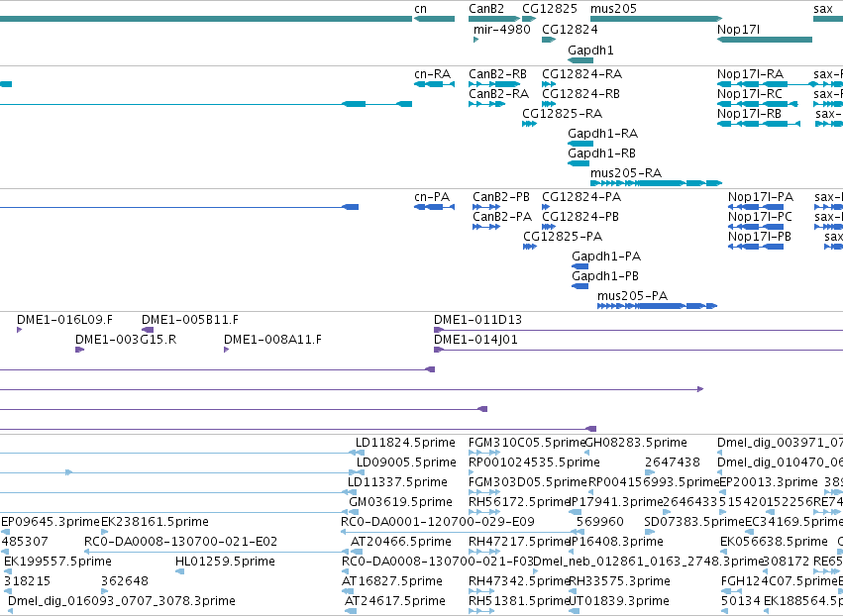Select the AT24617.5prime EST label

point(394,601)
